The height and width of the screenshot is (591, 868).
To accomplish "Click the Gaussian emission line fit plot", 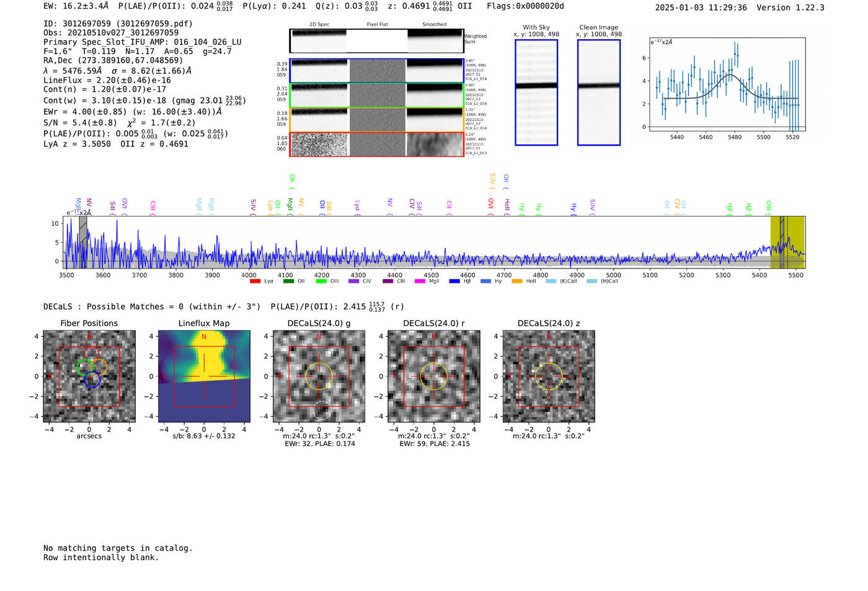I will 727,85.
